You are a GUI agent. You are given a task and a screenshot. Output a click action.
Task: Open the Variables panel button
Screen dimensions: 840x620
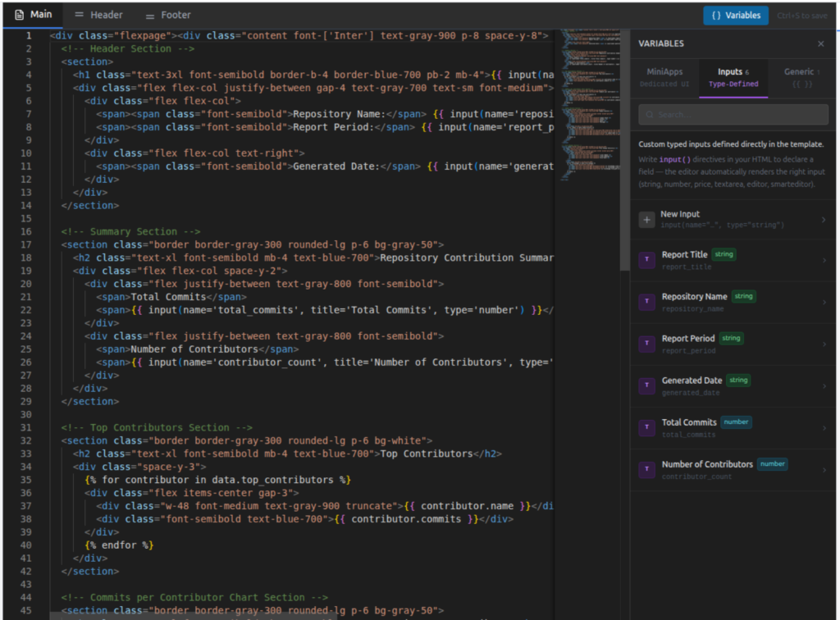click(735, 14)
